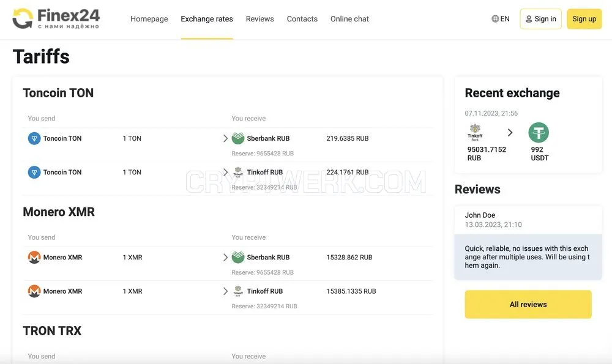Click Sberbank icon in the 219.6385 RUB row

pos(238,138)
